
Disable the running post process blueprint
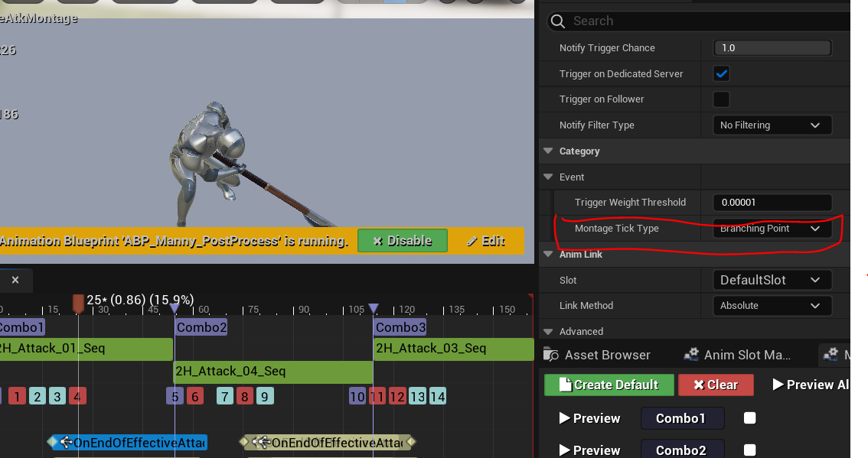403,241
